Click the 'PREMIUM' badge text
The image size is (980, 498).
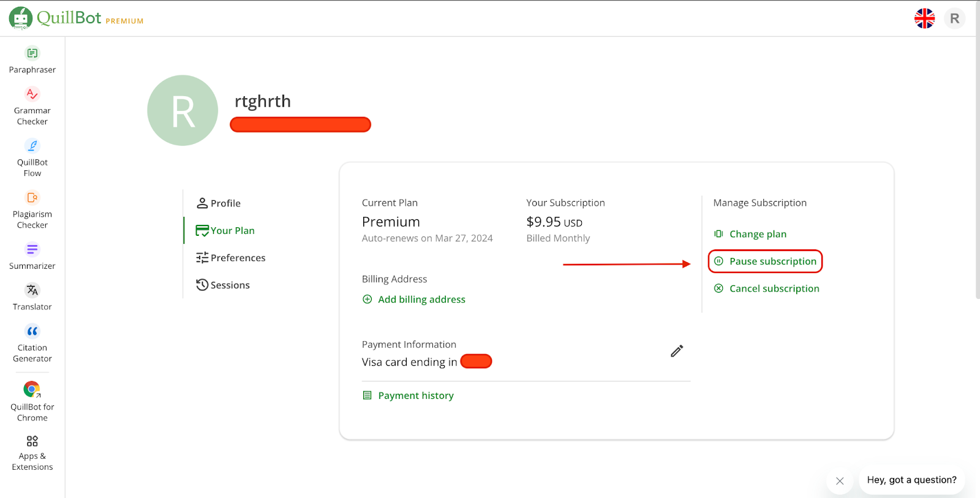(124, 21)
